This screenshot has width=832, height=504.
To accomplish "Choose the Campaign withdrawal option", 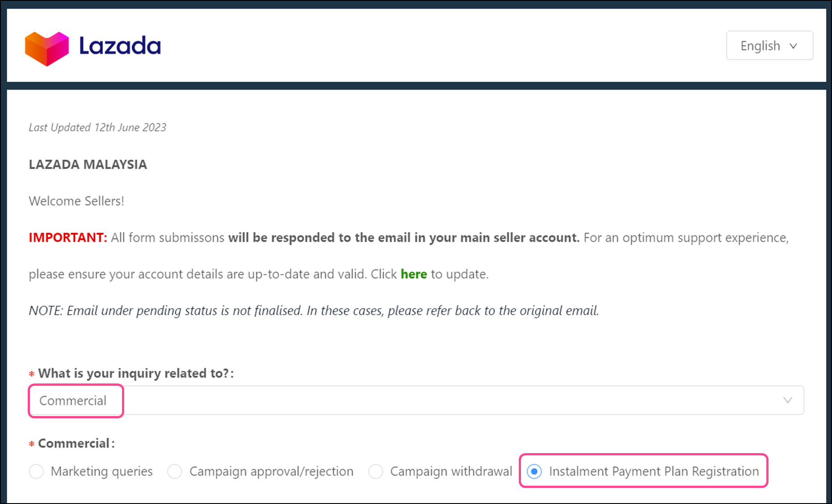I will 376,471.
